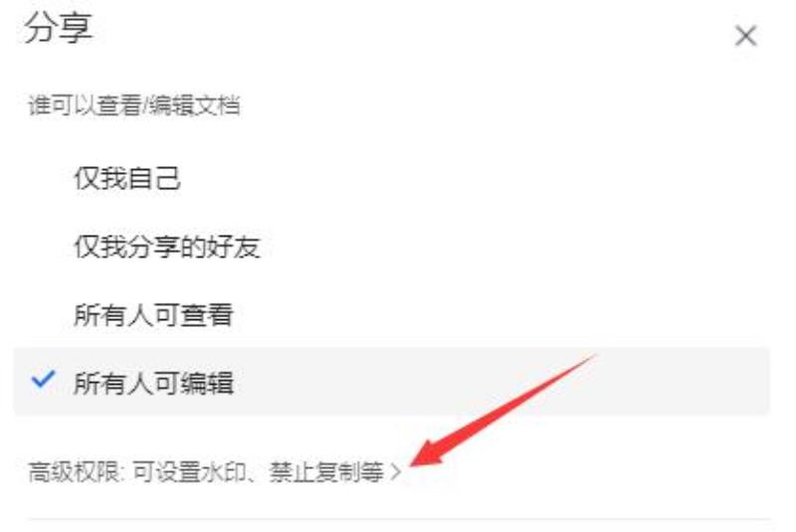The height and width of the screenshot is (532, 796).
Task: Click the gray highlighted selected option row
Action: [391, 382]
